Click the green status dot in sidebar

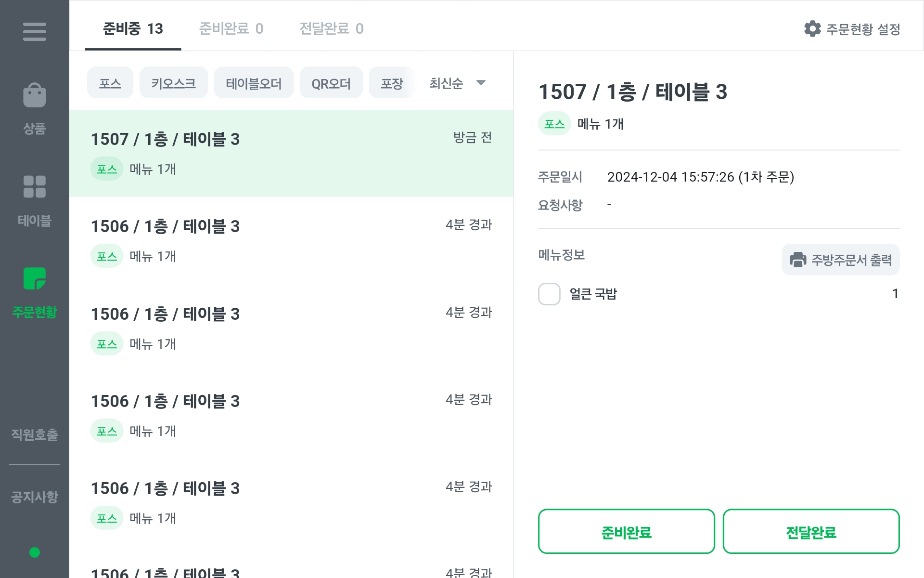pos(34,552)
